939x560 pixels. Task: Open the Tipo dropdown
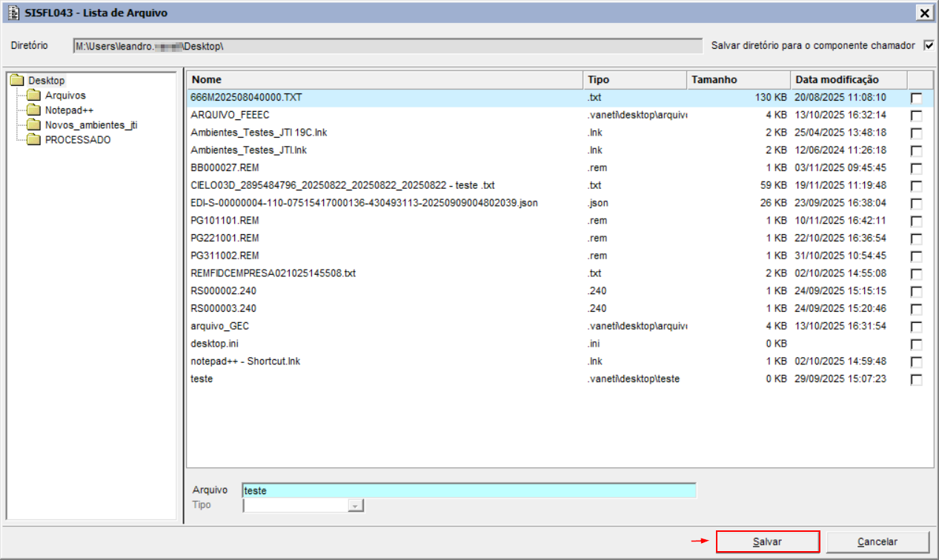pyautogui.click(x=356, y=505)
